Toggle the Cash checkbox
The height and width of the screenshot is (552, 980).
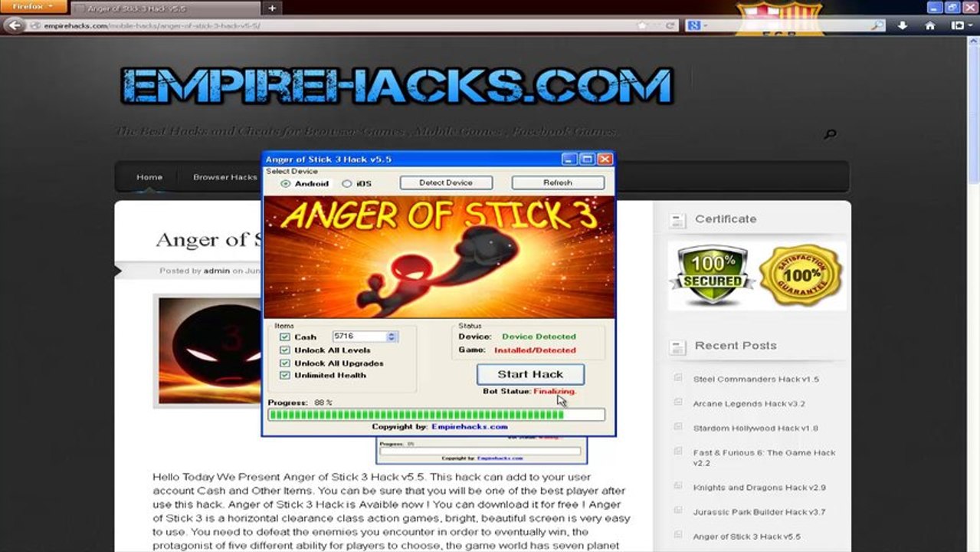(x=285, y=337)
